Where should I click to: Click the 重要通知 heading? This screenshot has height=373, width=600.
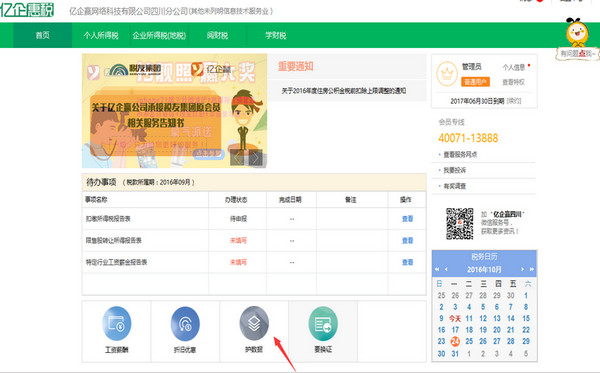click(x=296, y=67)
